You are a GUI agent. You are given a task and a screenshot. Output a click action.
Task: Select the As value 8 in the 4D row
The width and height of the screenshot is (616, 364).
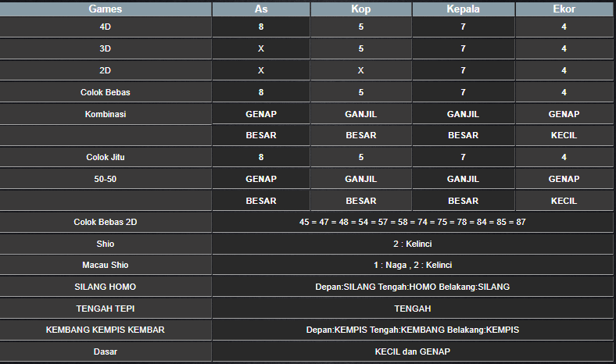261,27
